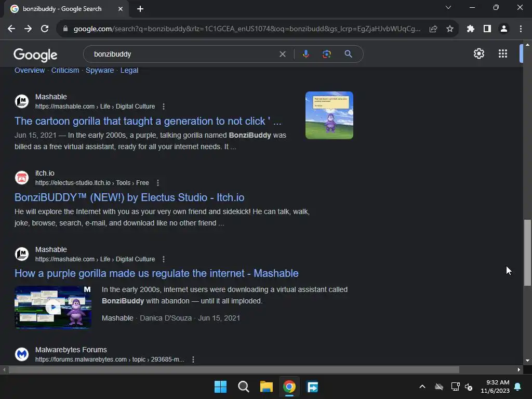Go back to the previous page

(x=11, y=29)
